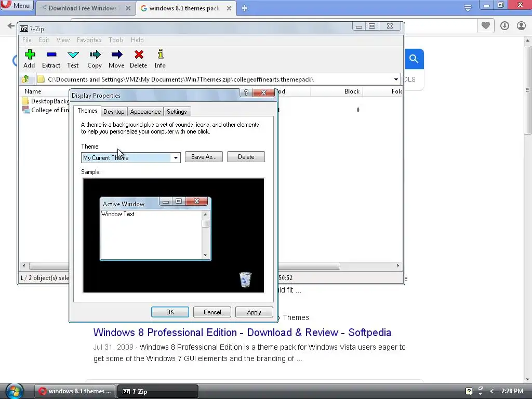Image resolution: width=532 pixels, height=399 pixels.
Task: Click the taskbar clock showing 2:28 PM
Action: [x=512, y=391]
